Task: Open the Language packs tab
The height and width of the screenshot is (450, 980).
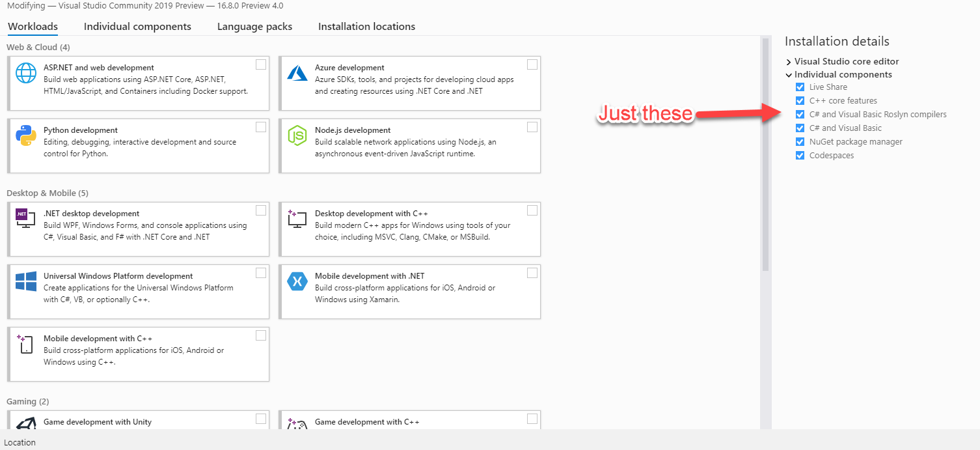Action: (x=254, y=27)
